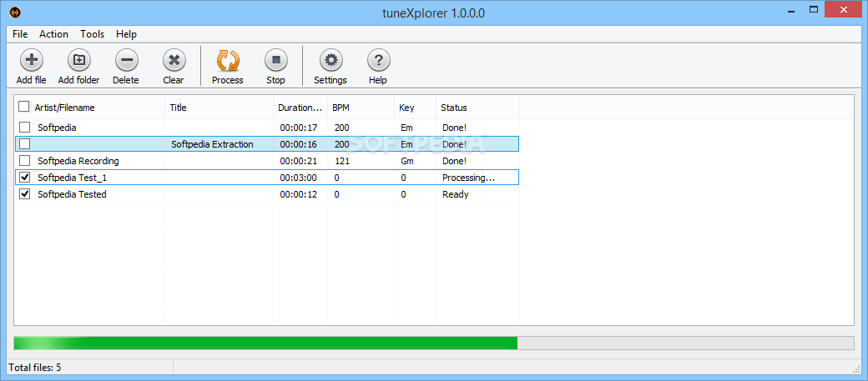868x381 pixels.
Task: Sort by Artist/Filename column header
Action: [65, 108]
